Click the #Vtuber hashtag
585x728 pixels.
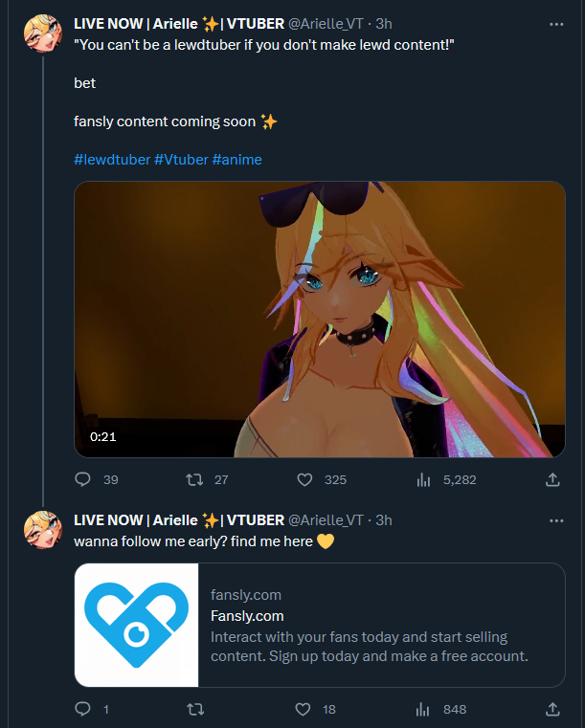point(180,160)
